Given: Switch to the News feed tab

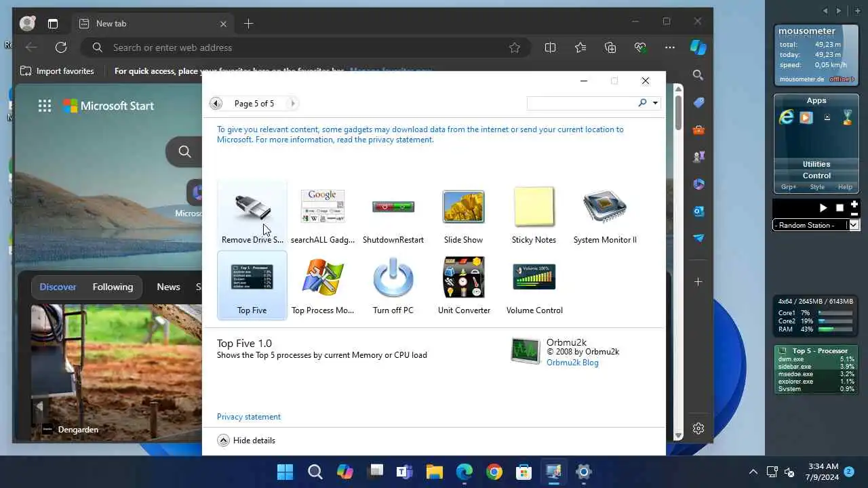Looking at the screenshot, I should 168,287.
